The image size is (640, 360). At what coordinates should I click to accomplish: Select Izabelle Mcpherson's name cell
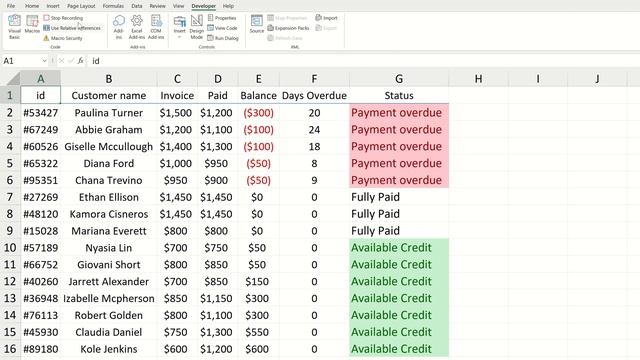click(x=109, y=298)
